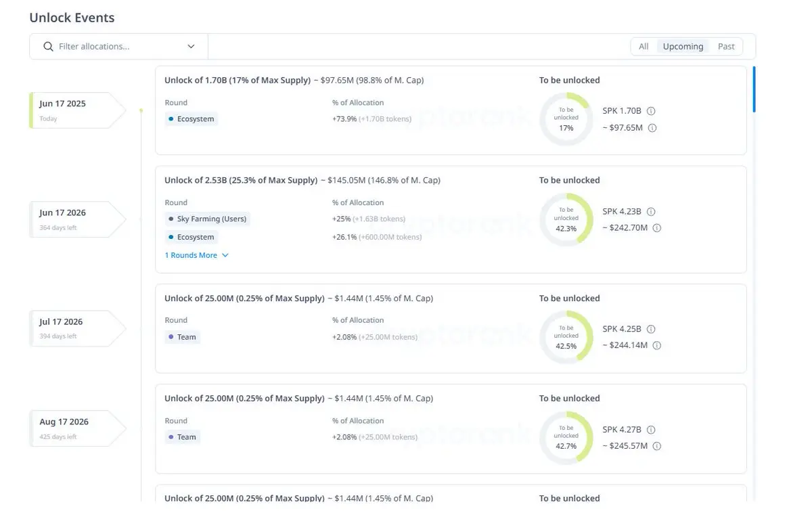
Task: Open info icon next to ~ $245.57M
Action: [x=656, y=446]
